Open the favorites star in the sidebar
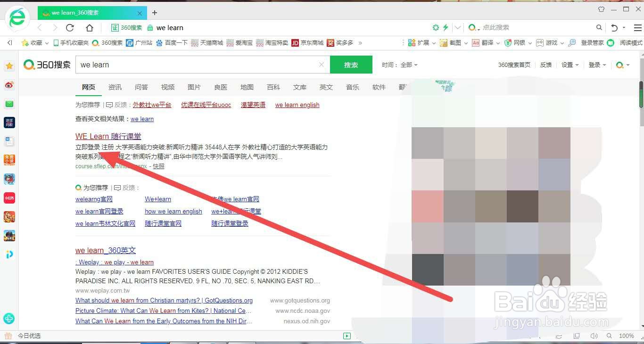Image resolution: width=644 pixels, height=344 pixels. [x=9, y=66]
